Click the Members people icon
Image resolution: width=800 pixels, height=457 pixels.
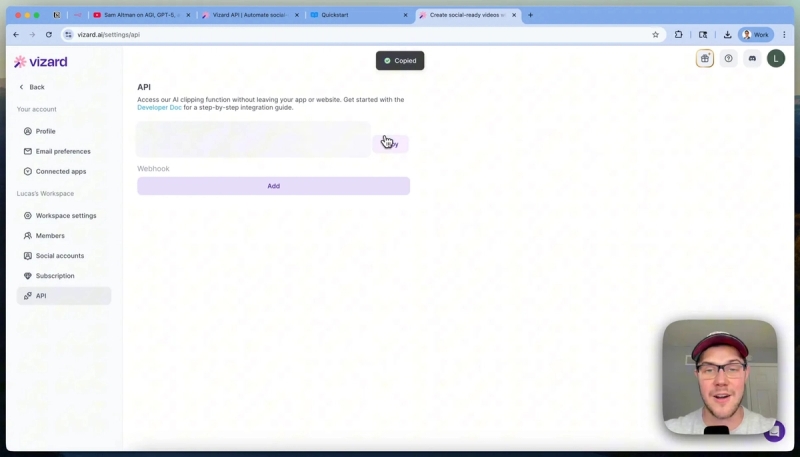[28, 236]
